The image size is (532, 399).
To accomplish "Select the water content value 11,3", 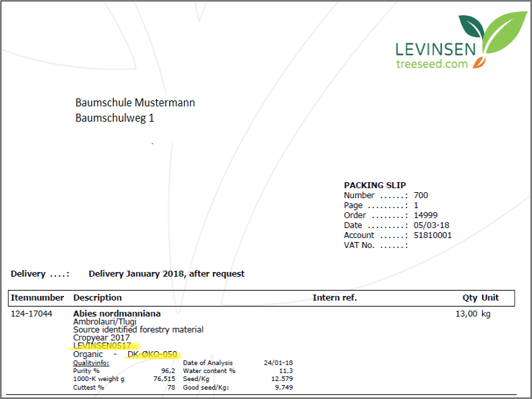I will click(286, 371).
